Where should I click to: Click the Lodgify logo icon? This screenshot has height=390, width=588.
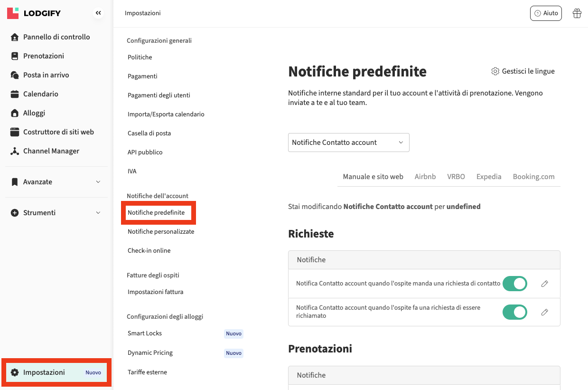pyautogui.click(x=13, y=13)
